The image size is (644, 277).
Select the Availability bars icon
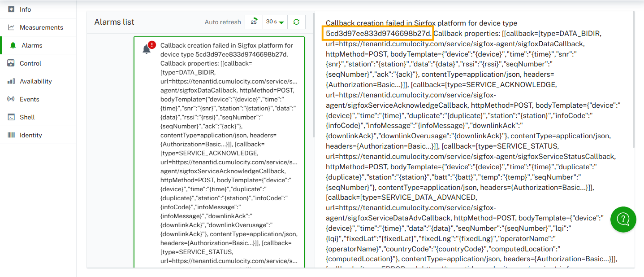(11, 81)
